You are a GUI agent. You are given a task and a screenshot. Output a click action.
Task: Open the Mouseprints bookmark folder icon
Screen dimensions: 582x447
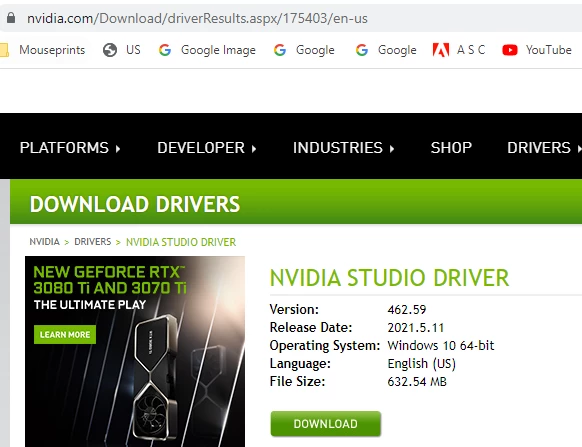(4, 50)
